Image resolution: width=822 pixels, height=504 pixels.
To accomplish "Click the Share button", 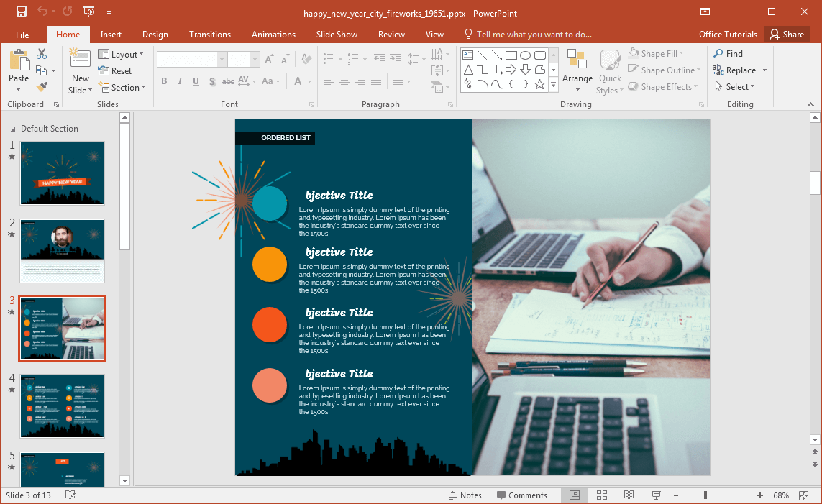I will coord(786,35).
